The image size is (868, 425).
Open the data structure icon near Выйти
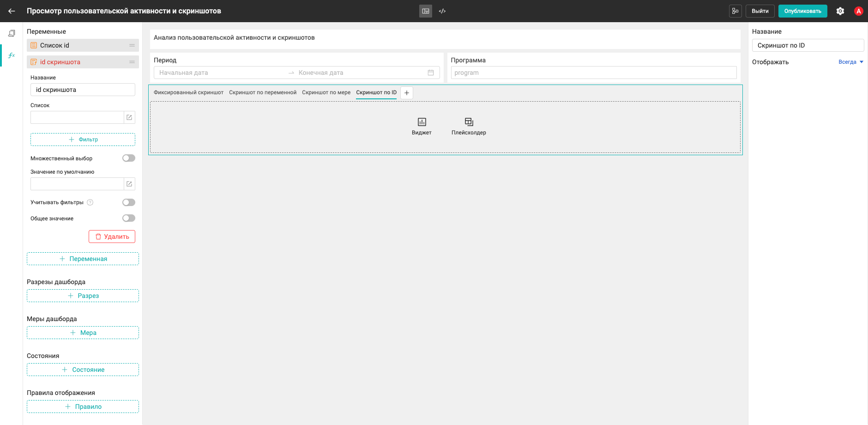[735, 11]
